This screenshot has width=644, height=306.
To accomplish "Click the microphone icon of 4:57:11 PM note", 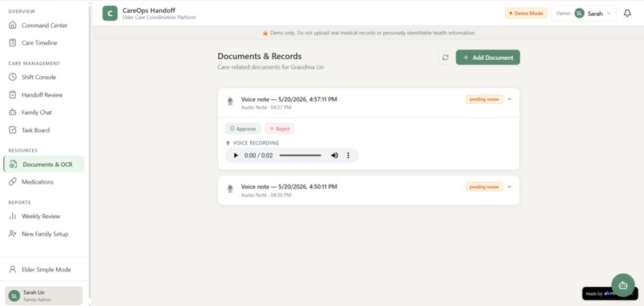I will 230,101.
